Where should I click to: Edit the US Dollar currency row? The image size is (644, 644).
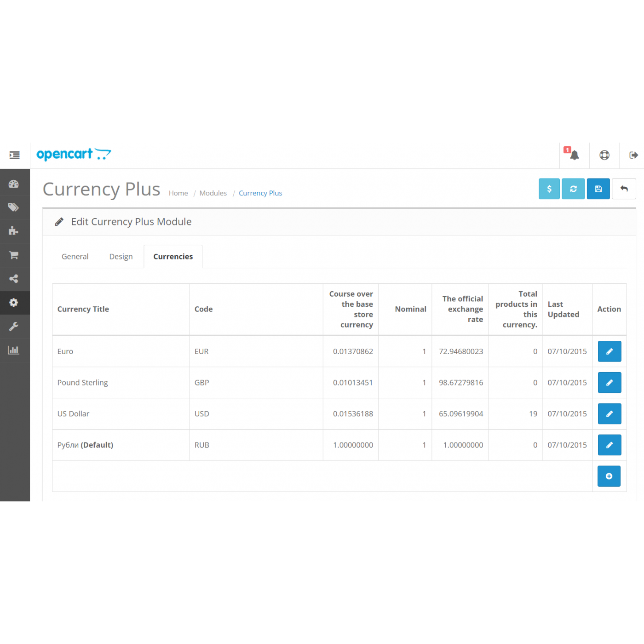[x=609, y=414]
